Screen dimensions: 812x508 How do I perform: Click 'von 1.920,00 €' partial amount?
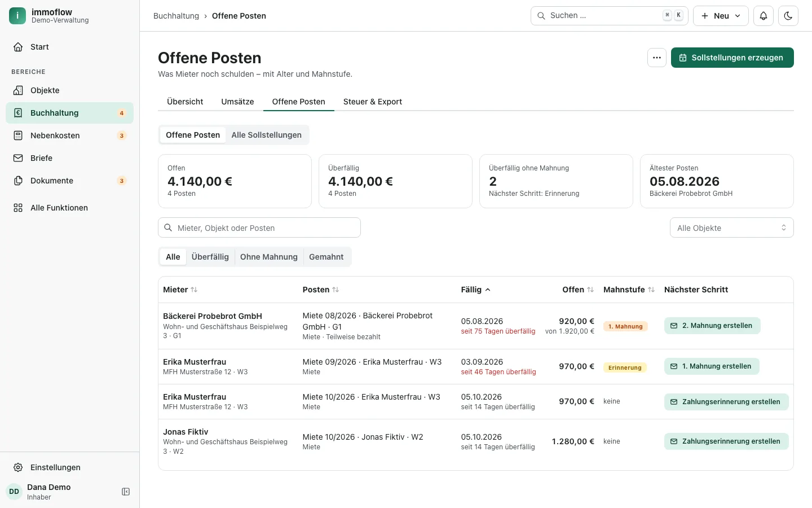click(x=570, y=331)
